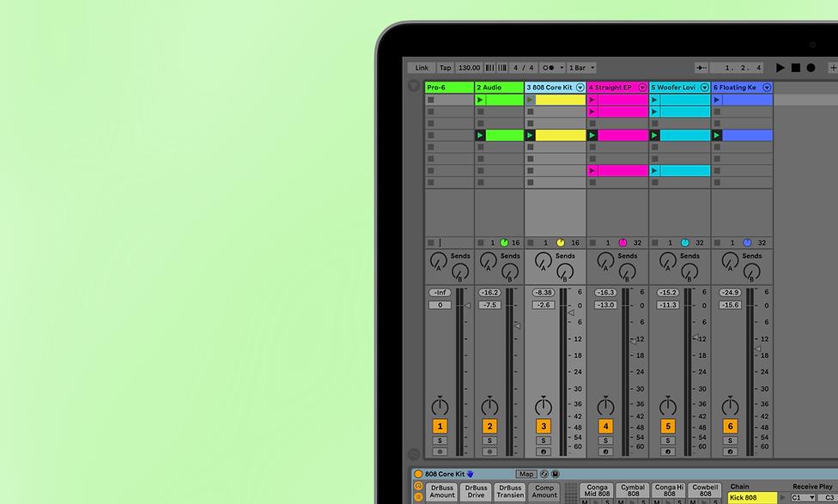Viewport: 838px width, 504px height.
Task: Launch the first blue clip in Floating Ke
Action: coord(717,100)
